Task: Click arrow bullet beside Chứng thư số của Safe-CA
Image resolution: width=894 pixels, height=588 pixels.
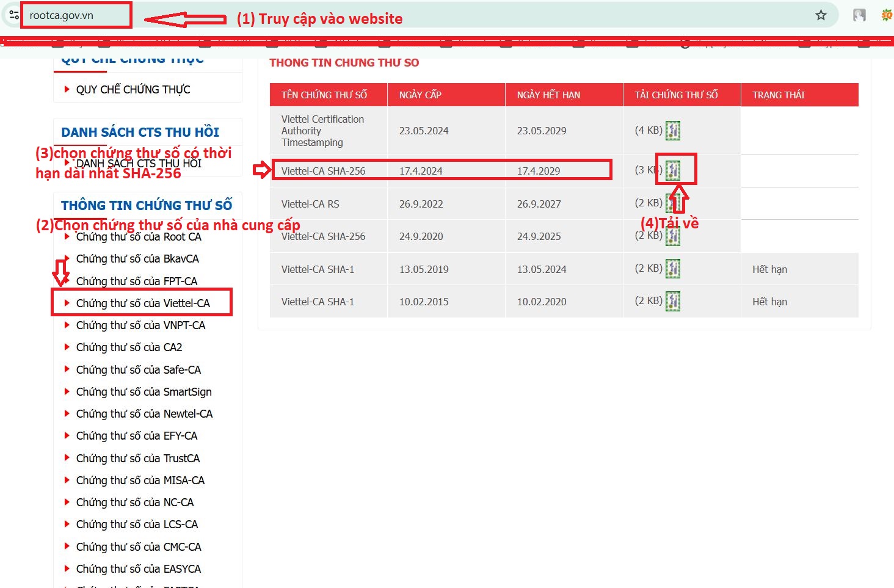Action: (x=67, y=369)
